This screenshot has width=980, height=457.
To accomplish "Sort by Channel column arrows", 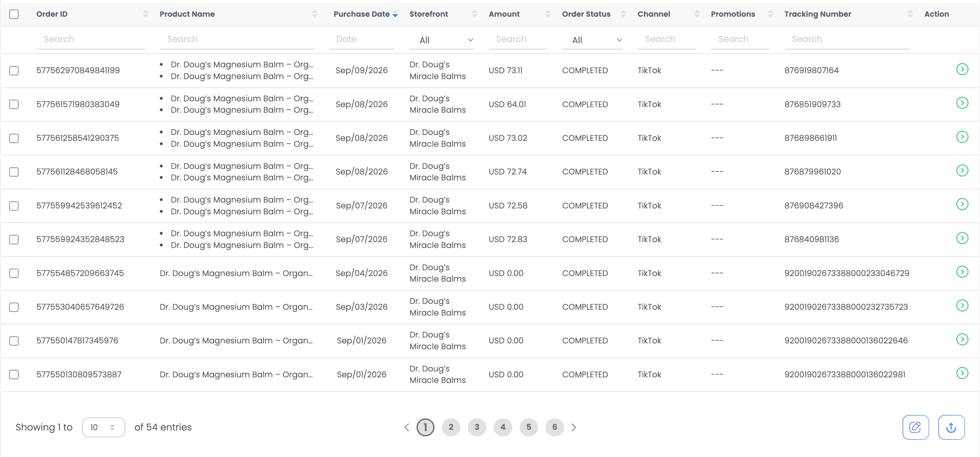I will click(697, 14).
